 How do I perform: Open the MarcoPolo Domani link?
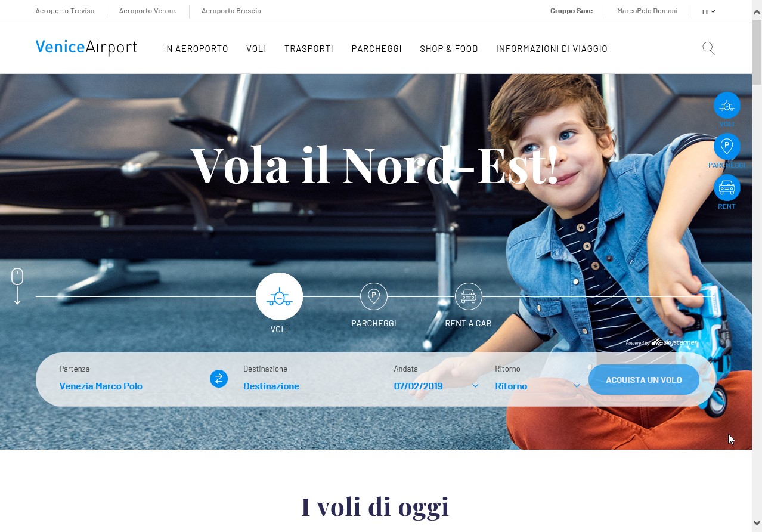(x=647, y=11)
